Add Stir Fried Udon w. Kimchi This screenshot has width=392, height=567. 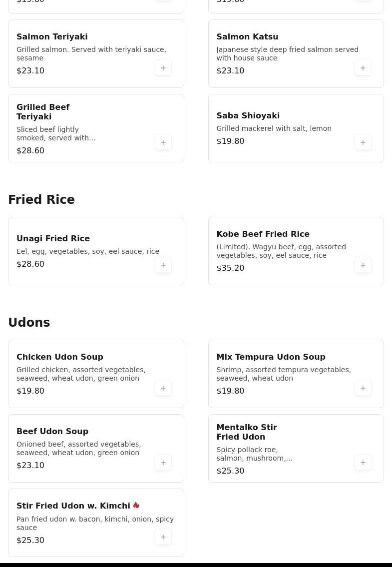(x=163, y=537)
